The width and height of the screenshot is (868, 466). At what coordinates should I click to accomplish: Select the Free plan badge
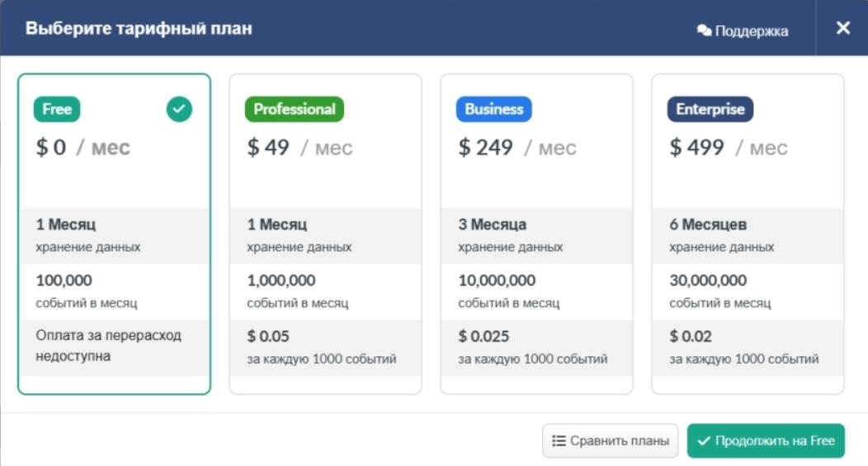pos(57,109)
